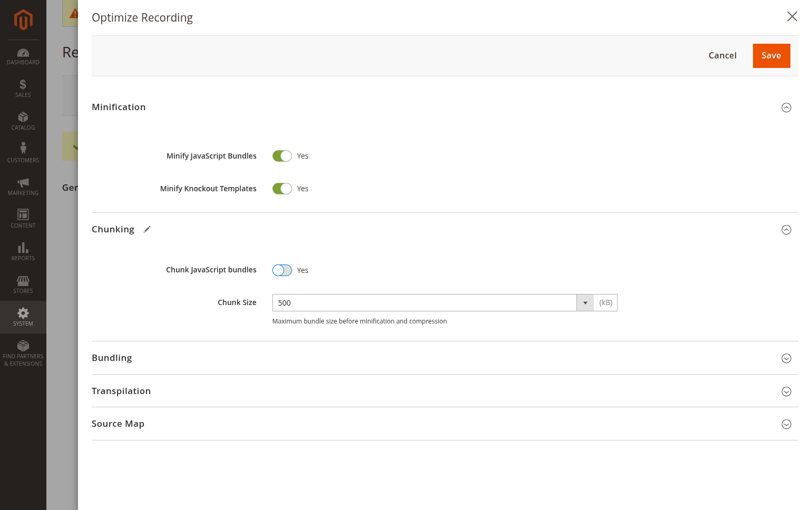Click the Cancel button

[x=722, y=56]
